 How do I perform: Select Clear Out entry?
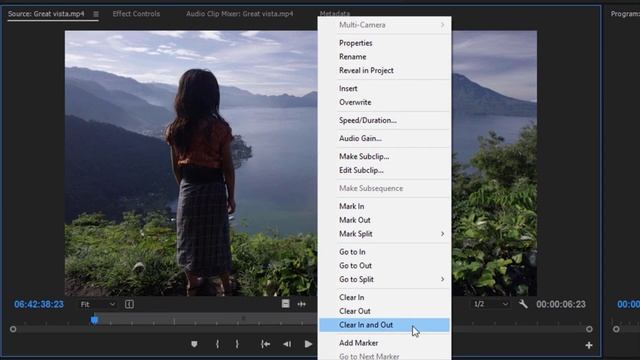pyautogui.click(x=384, y=311)
